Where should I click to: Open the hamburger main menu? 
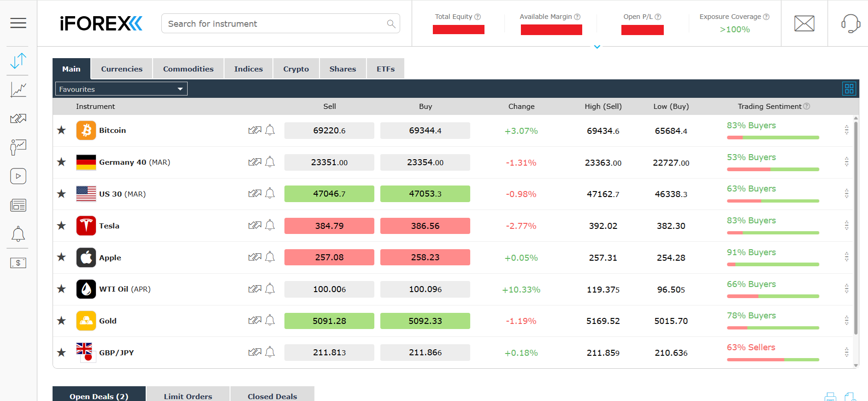click(x=18, y=23)
